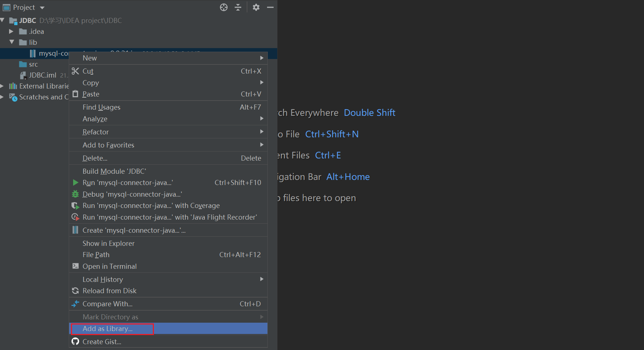
Task: Click the Reload from Disk refresh icon
Action: tap(75, 291)
